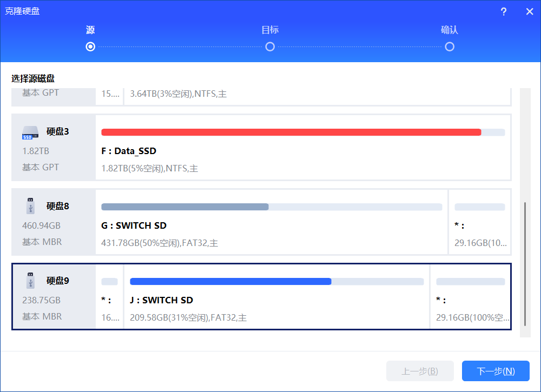The height and width of the screenshot is (392, 541).
Task: Select the 确认 step radio indicator
Action: [x=450, y=47]
